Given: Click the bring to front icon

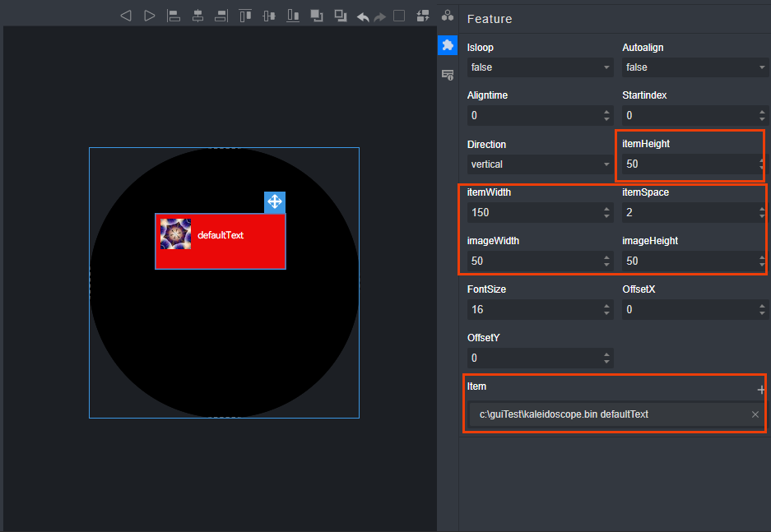Looking at the screenshot, I should [x=317, y=16].
